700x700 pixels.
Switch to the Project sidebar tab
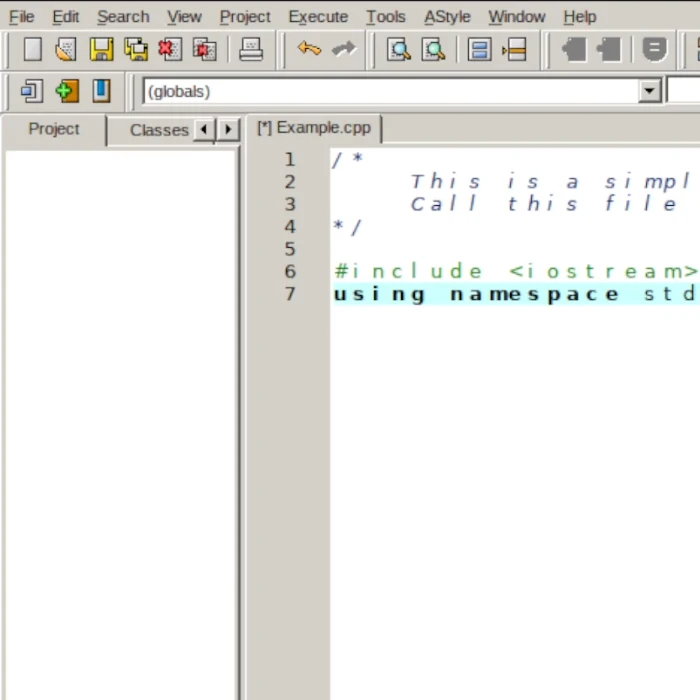54,129
